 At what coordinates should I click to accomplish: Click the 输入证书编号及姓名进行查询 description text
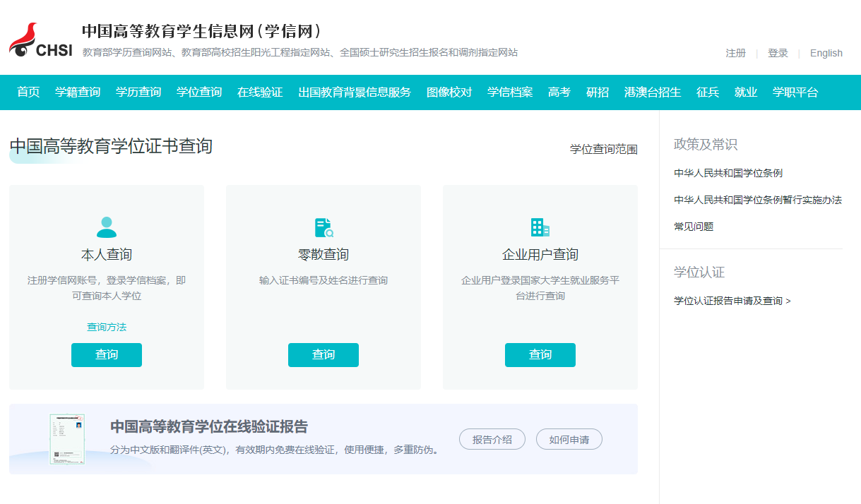[x=323, y=280]
